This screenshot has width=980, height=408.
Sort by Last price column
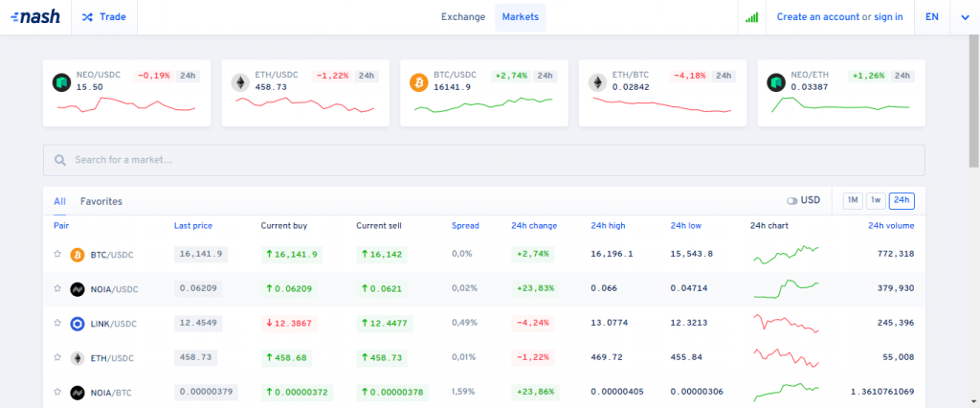193,226
